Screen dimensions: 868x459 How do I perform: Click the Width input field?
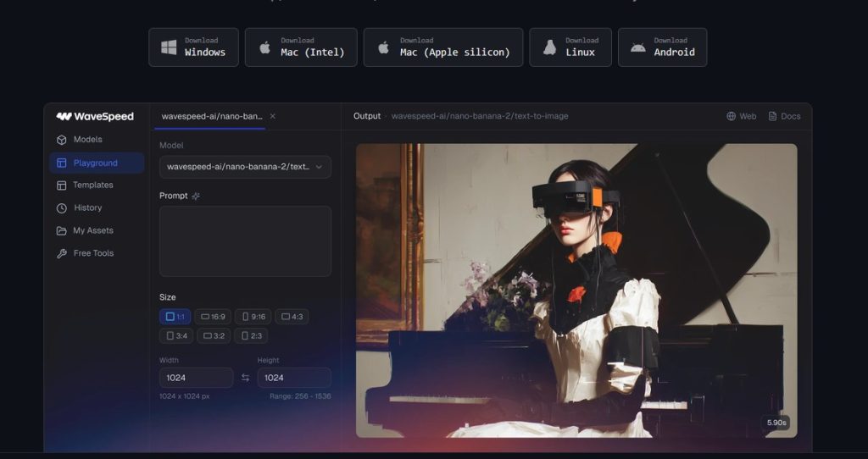pos(197,378)
